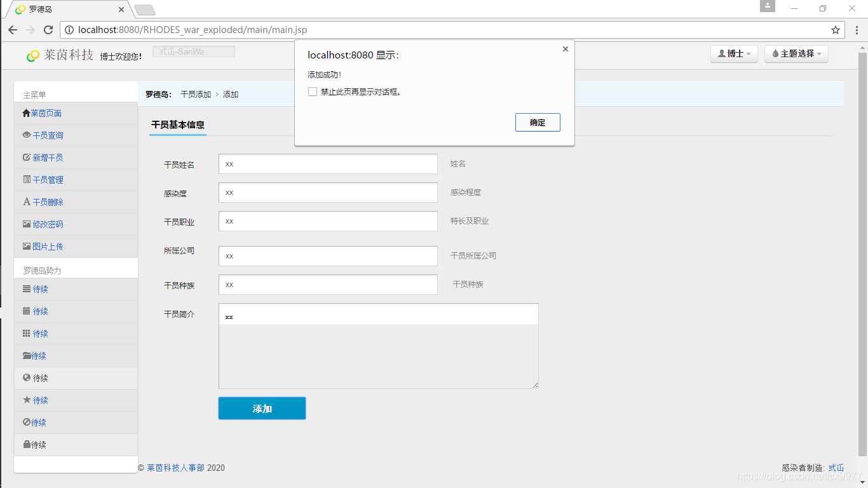Check 禁止此页再显示对话框 checkbox
Image resolution: width=868 pixels, height=488 pixels.
313,91
